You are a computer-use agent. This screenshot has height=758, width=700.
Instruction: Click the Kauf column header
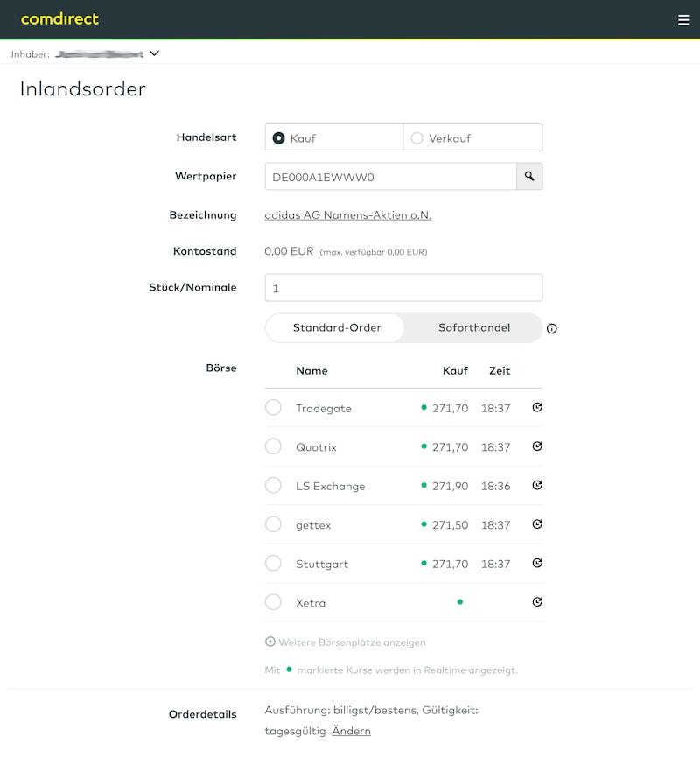[455, 371]
